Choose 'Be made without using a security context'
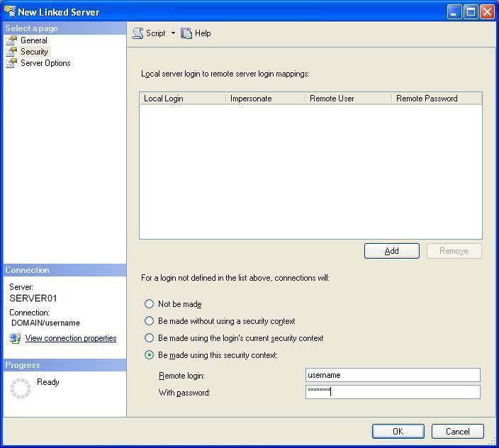Viewport: 499px width, 448px height. [x=220, y=321]
